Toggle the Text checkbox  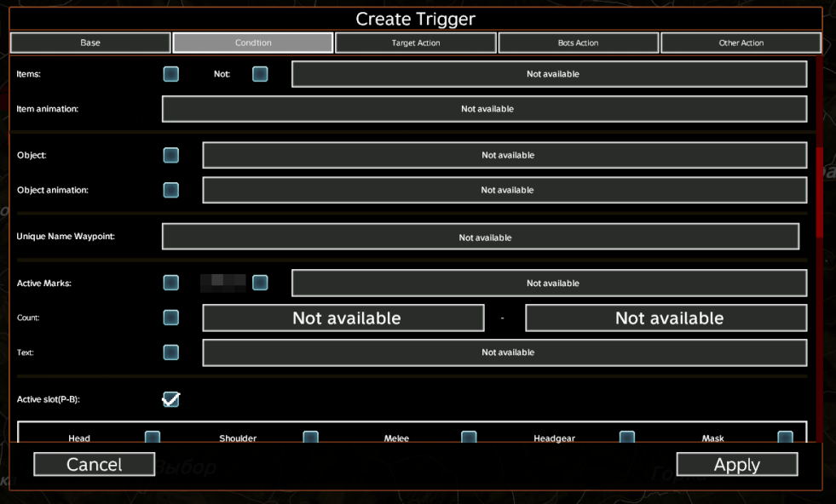pyautogui.click(x=171, y=352)
